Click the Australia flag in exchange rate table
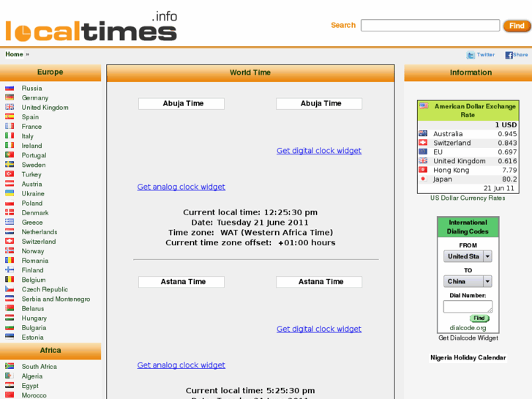This screenshot has height=399, width=532. [423, 133]
